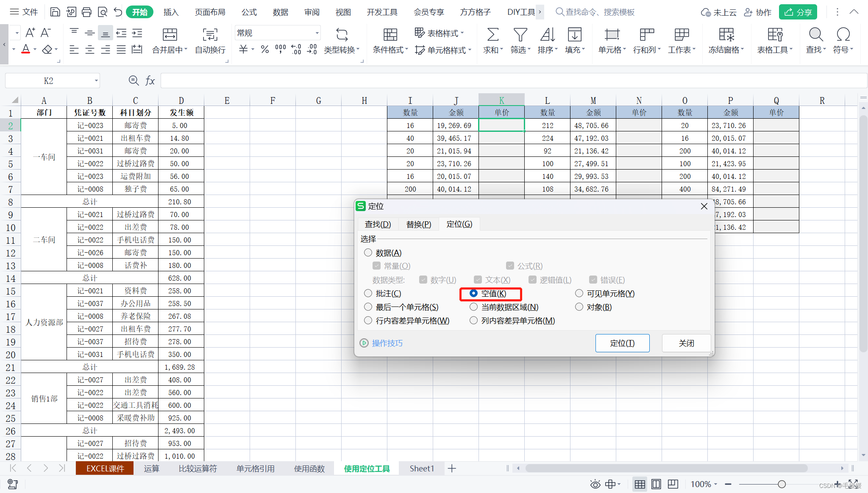Click the Auto Wrap (自动换行) icon

coord(210,34)
